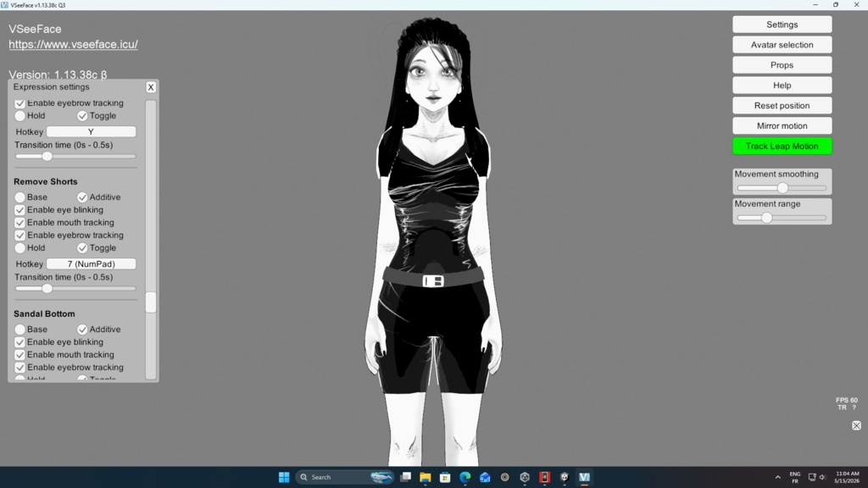Open the Unity Hub cube taskbar icon

[525, 477]
